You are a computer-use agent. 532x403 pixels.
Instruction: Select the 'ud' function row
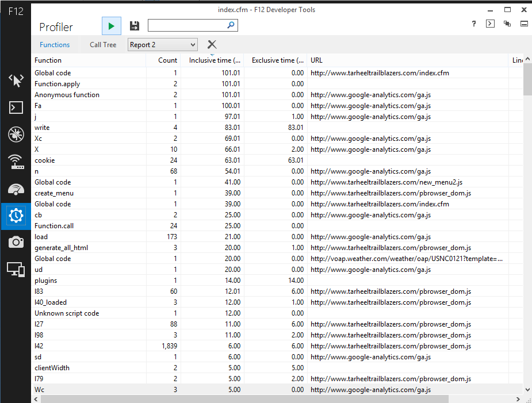278,270
